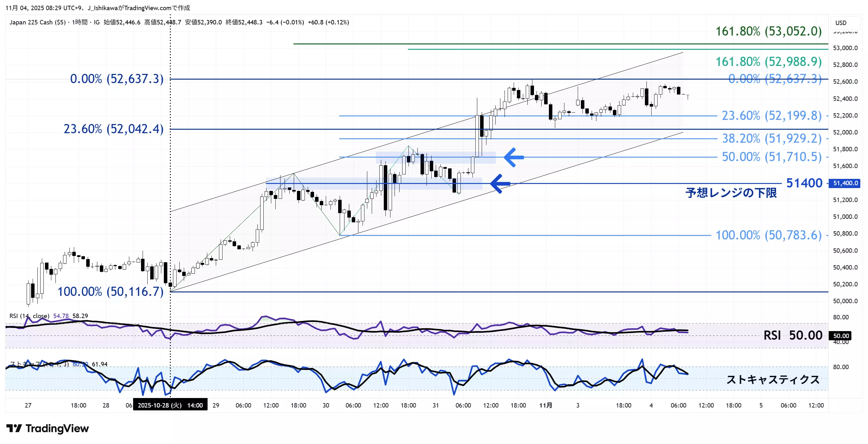Click the ストキャスティクス annotation label
The image size is (868, 444).
[x=773, y=380]
